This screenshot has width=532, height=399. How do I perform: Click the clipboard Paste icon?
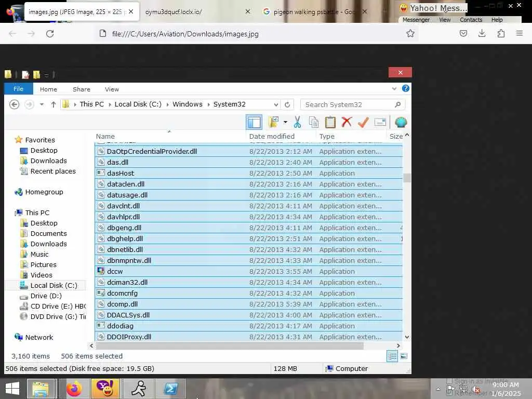[330, 122]
